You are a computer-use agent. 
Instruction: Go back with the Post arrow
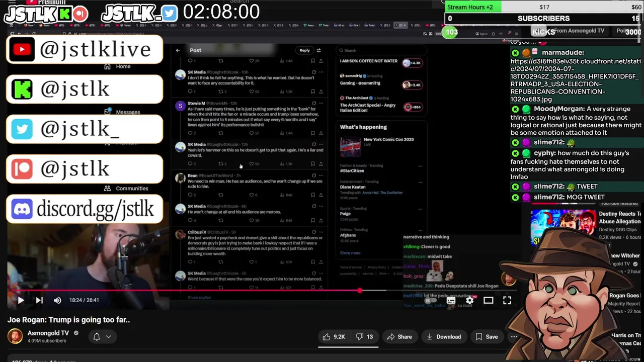tap(178, 50)
